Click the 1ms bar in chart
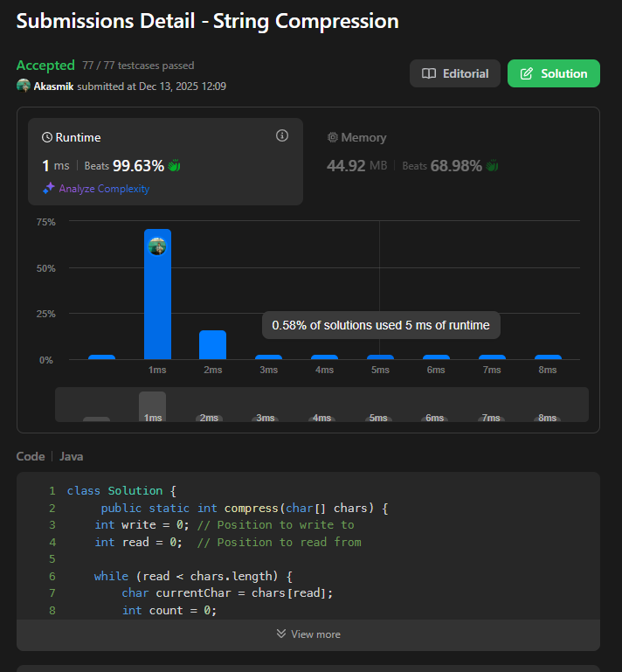The height and width of the screenshot is (672, 622). pyautogui.click(x=157, y=294)
